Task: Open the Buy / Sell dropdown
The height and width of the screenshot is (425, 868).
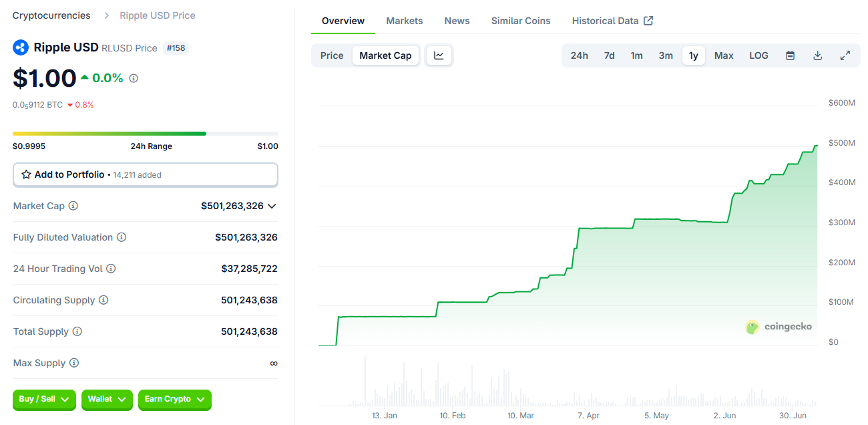Action: [44, 400]
